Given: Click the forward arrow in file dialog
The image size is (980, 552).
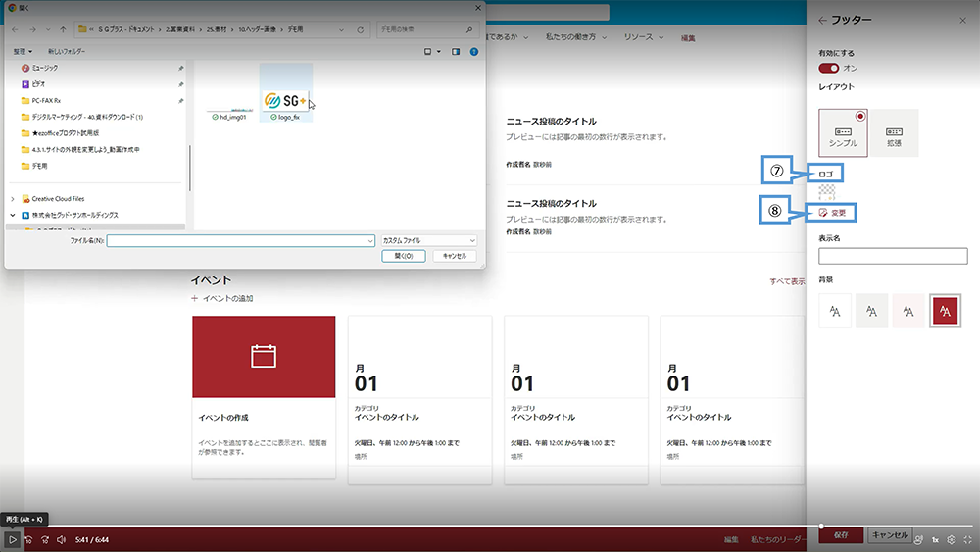Looking at the screenshot, I should 32,29.
